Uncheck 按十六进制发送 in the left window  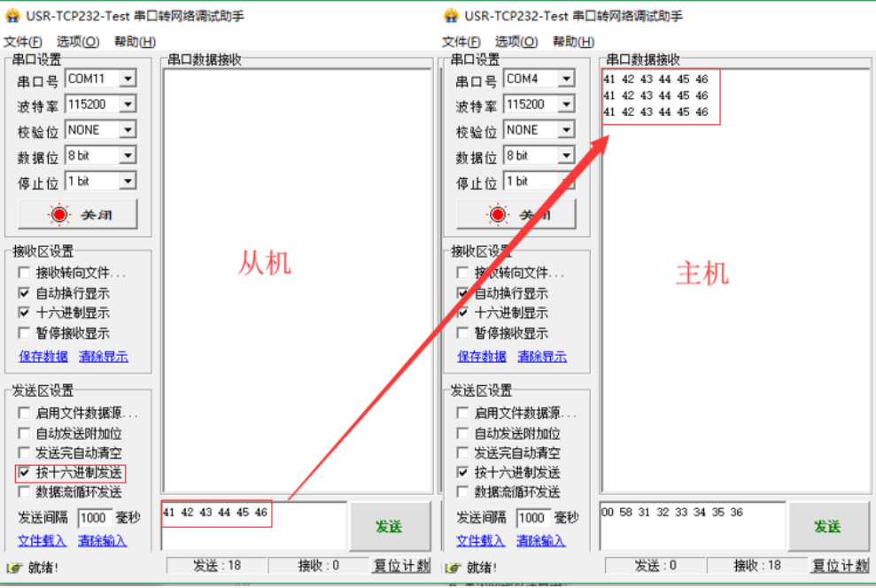click(x=25, y=473)
